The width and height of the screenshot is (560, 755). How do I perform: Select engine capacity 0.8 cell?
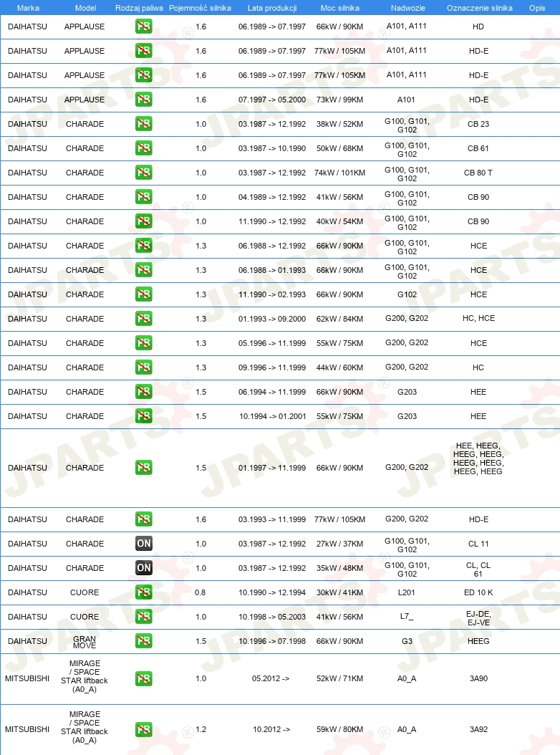tap(201, 592)
